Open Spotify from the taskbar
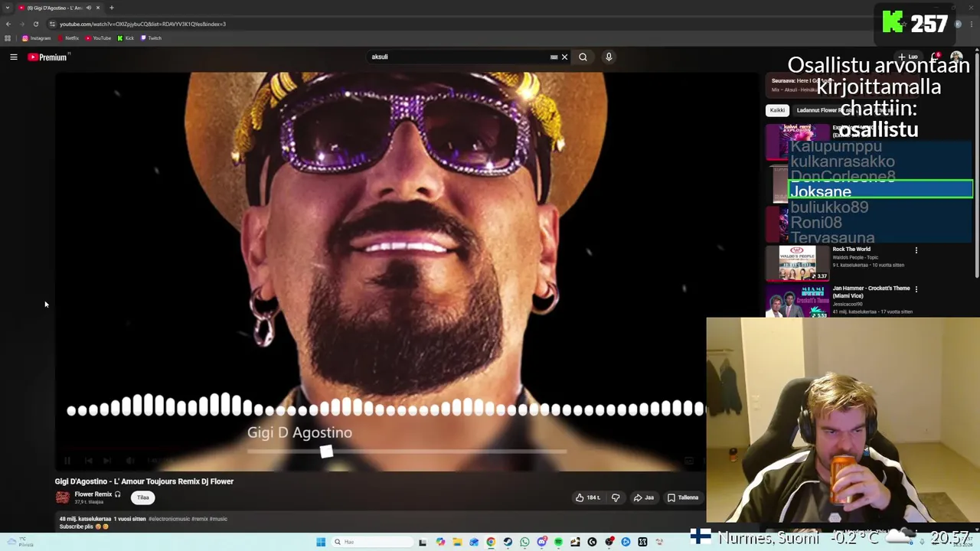Screen dimensions: 980x551 coord(558,542)
